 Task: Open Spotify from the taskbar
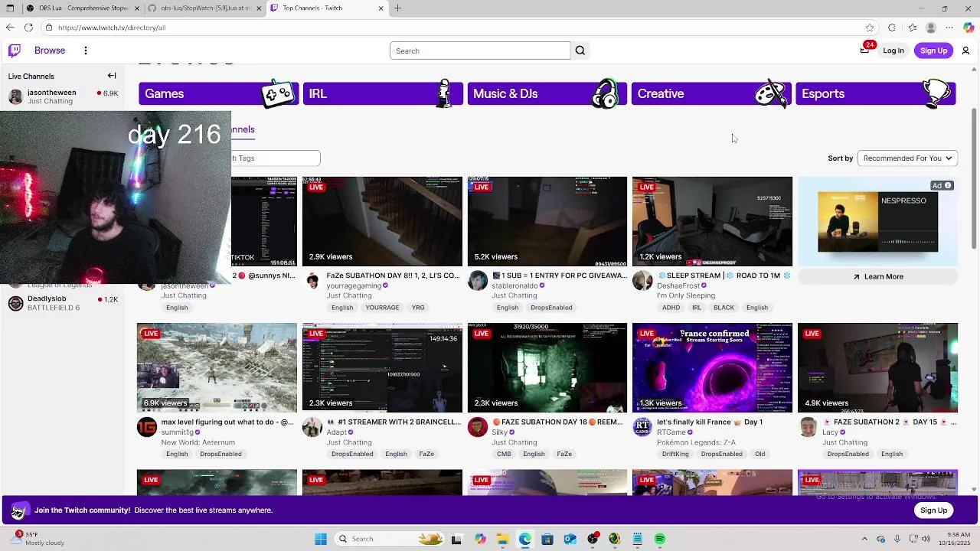pos(660,539)
